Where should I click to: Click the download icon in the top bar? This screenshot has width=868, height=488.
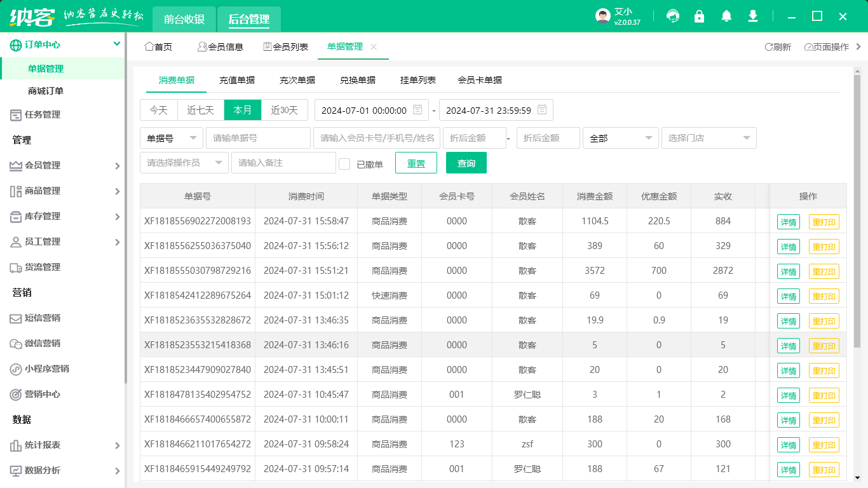752,16
